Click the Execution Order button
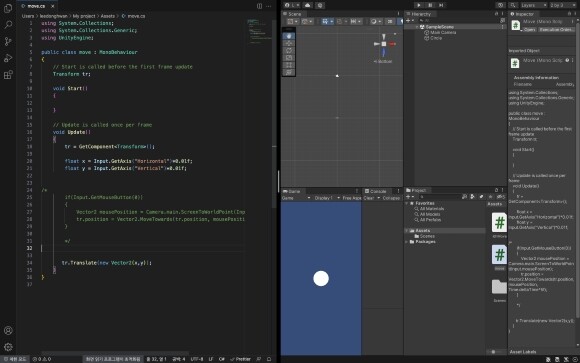The image size is (580, 363). coord(556,30)
